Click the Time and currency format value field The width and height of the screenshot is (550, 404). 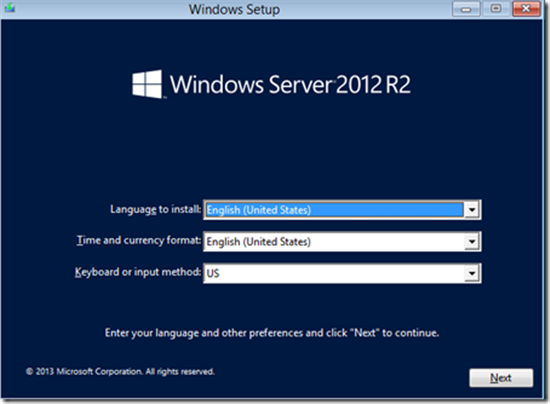pyautogui.click(x=334, y=242)
